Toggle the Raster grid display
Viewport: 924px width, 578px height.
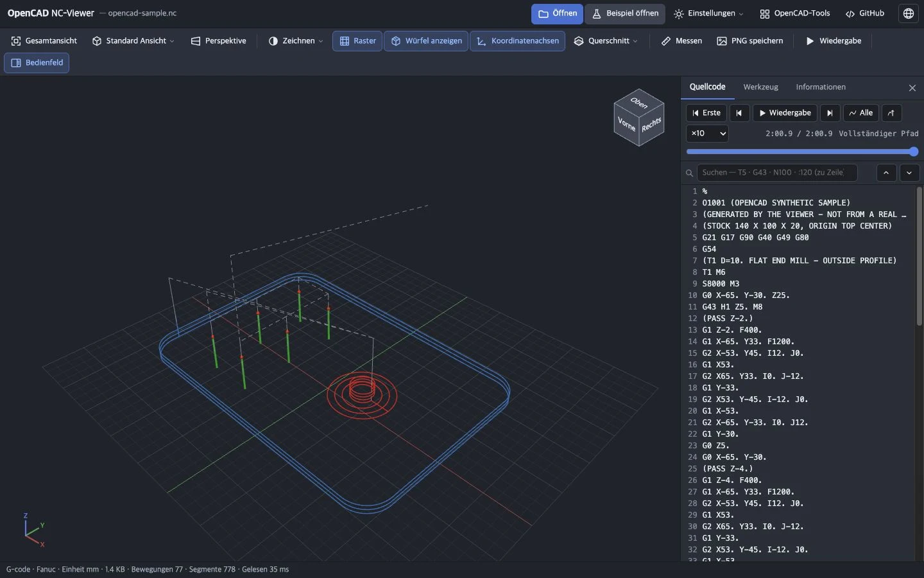tap(357, 41)
